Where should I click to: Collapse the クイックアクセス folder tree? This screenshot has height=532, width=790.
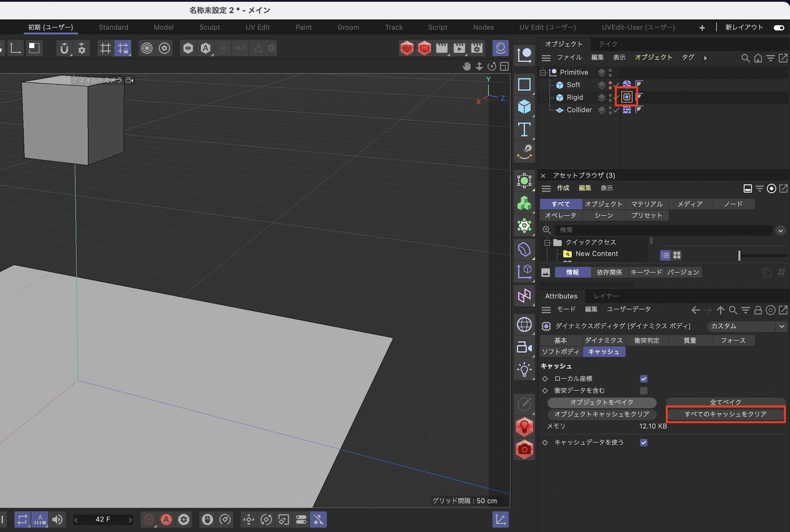pyautogui.click(x=547, y=243)
